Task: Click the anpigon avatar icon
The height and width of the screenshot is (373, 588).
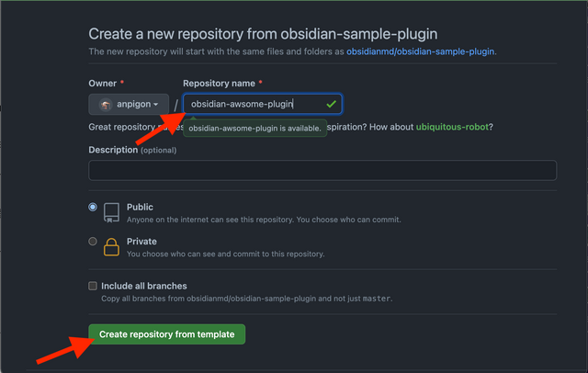Action: click(x=106, y=105)
